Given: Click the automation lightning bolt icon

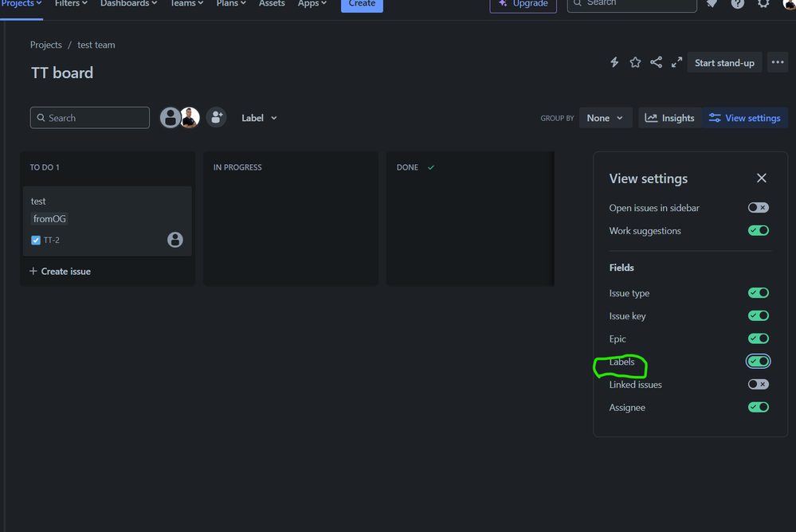Looking at the screenshot, I should point(614,62).
